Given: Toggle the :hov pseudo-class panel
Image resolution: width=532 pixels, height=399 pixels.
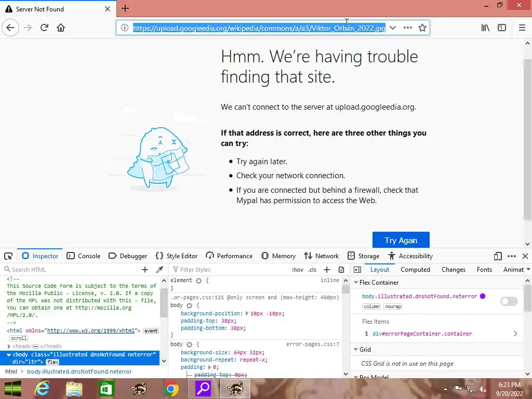Looking at the screenshot, I should [x=297, y=270].
